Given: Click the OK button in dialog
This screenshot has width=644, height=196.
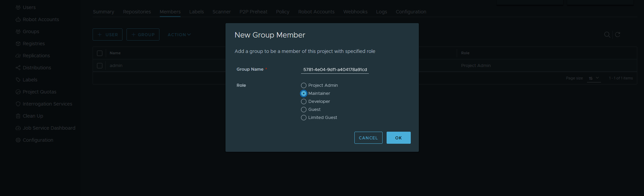Looking at the screenshot, I should 399,138.
